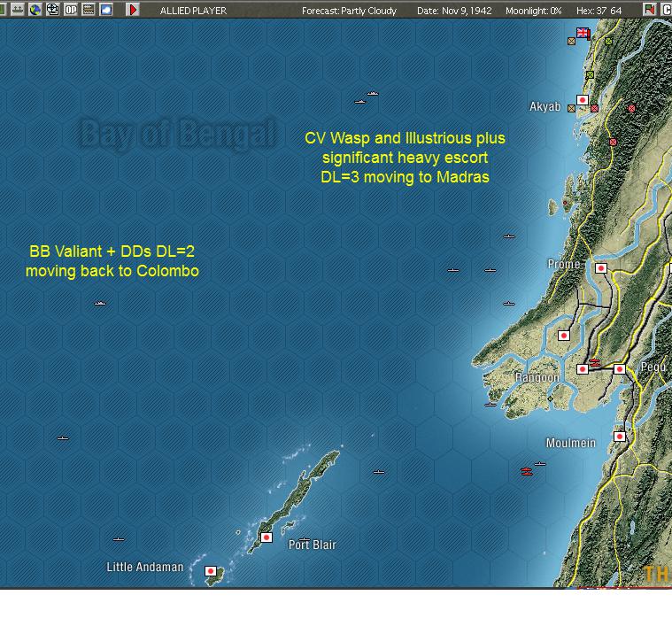Click the Date: Nov 9, 1942 text
672x634 pixels.
[x=454, y=11]
